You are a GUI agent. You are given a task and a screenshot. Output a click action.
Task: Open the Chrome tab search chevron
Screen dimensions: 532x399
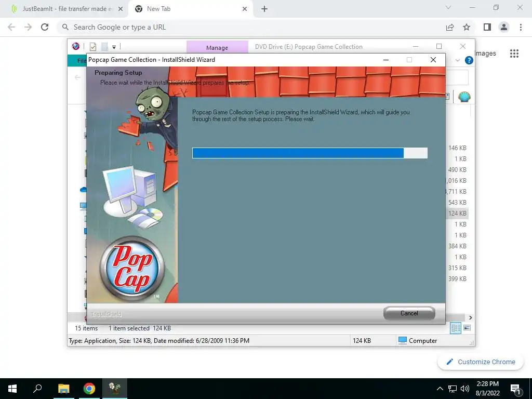click(x=448, y=7)
